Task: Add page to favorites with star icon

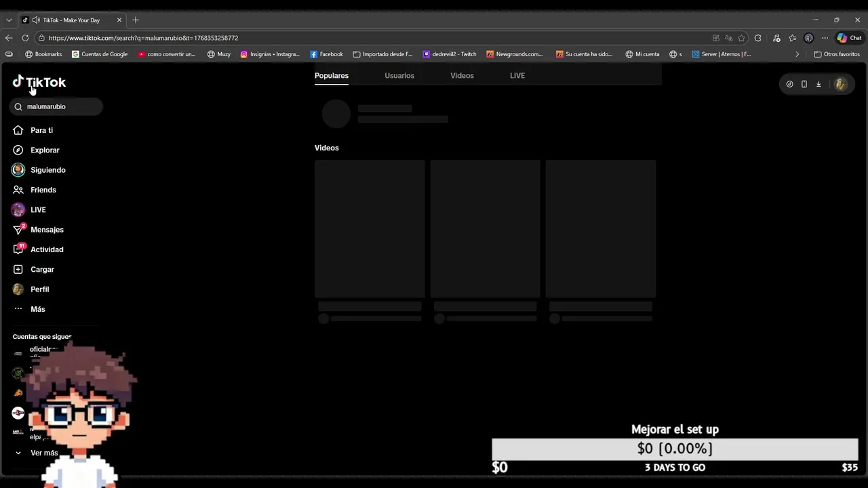Action: pos(741,38)
